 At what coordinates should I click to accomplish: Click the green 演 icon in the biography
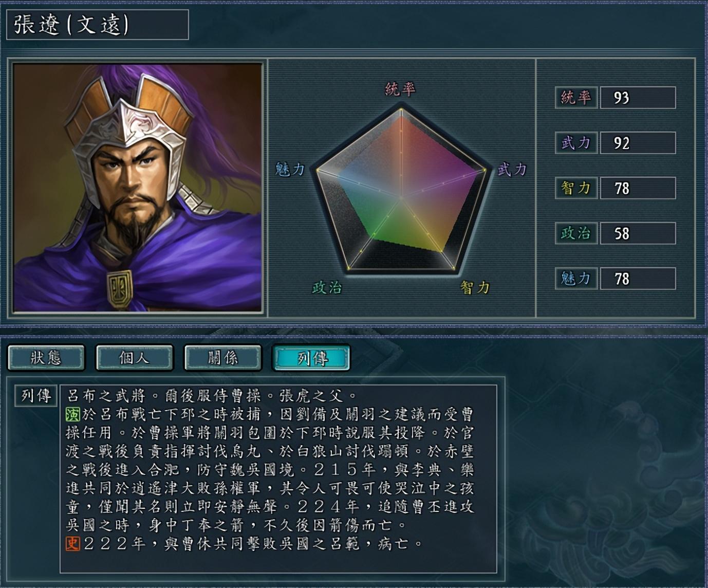pos(72,414)
